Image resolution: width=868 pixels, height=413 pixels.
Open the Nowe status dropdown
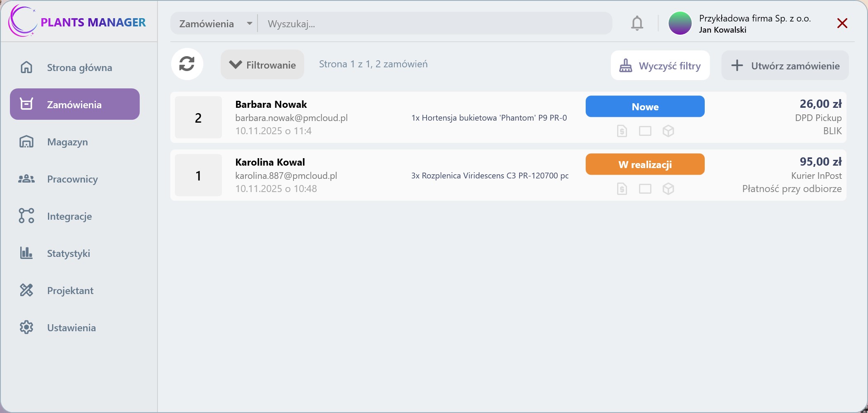[x=645, y=107]
